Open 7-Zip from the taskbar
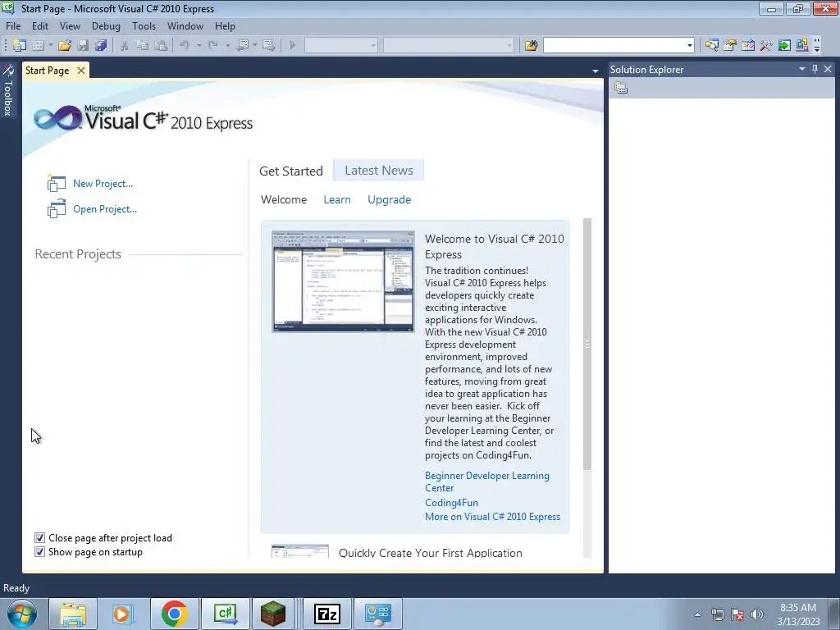 327,614
